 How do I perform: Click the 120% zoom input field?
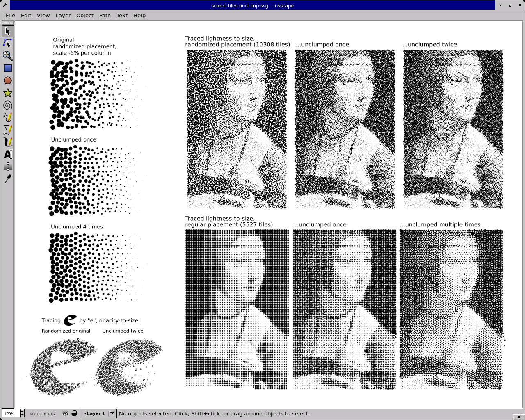(11, 413)
